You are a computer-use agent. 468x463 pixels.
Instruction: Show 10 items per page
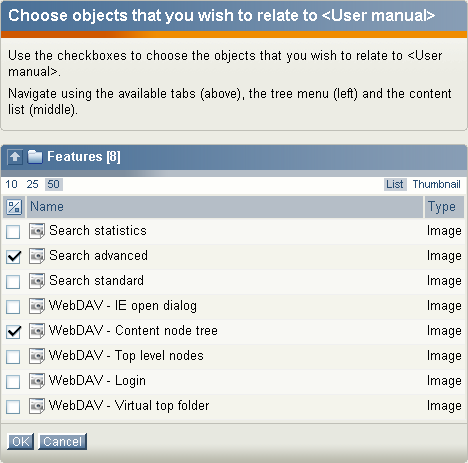[11, 184]
